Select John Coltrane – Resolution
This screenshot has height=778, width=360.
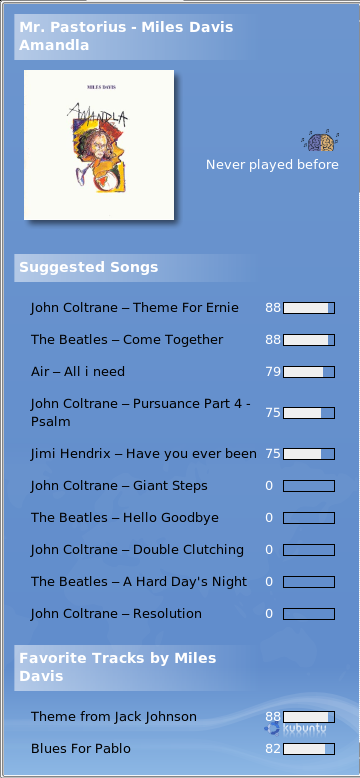coord(116,614)
